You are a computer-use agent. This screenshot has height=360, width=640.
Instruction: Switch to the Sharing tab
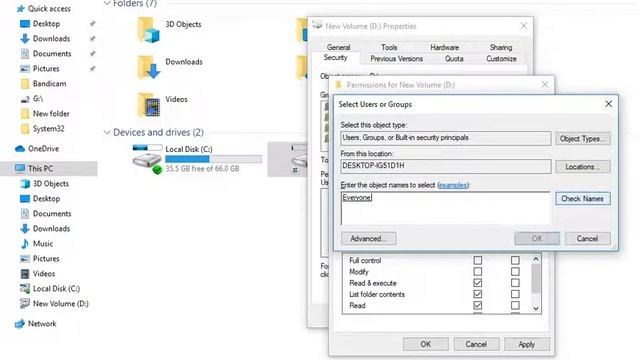(x=501, y=47)
